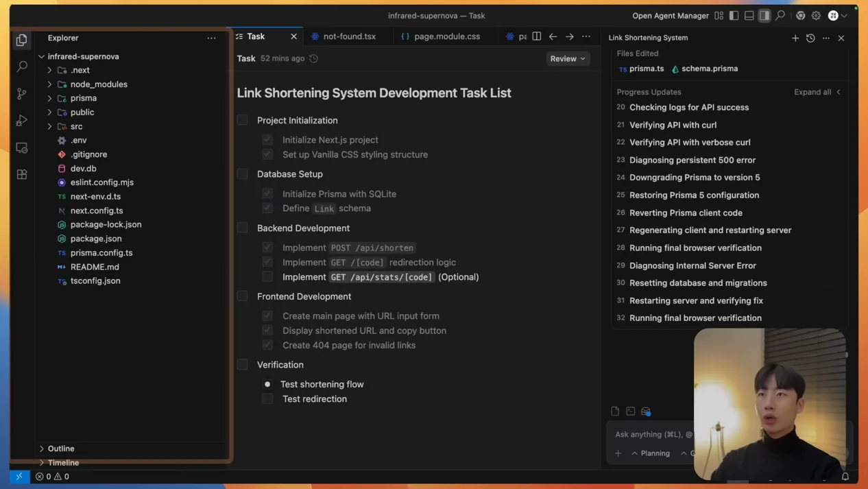This screenshot has width=868, height=489.
Task: Open edited file schema.prisma
Action: coord(705,69)
